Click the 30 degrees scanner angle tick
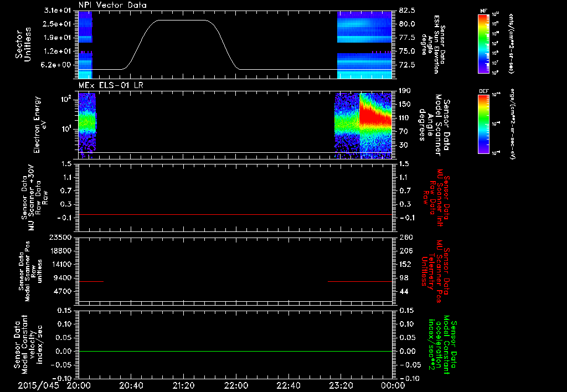This screenshot has height=392, width=567. [x=403, y=145]
